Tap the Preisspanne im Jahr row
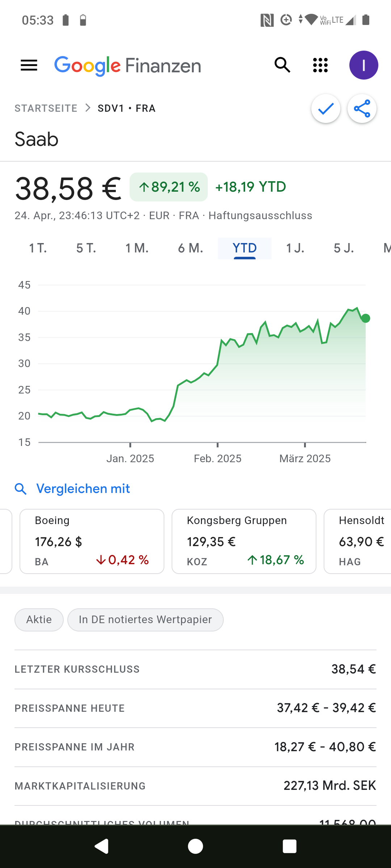Viewport: 391px width, 868px height. pyautogui.click(x=195, y=747)
